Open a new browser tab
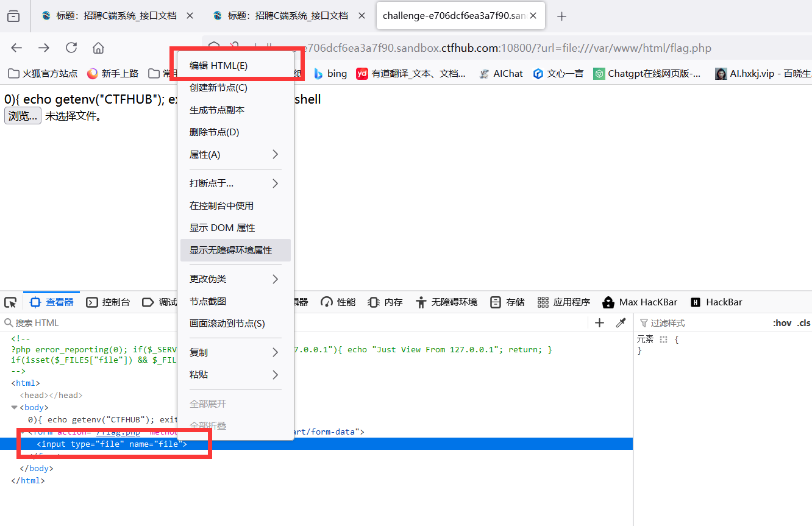 [x=562, y=16]
